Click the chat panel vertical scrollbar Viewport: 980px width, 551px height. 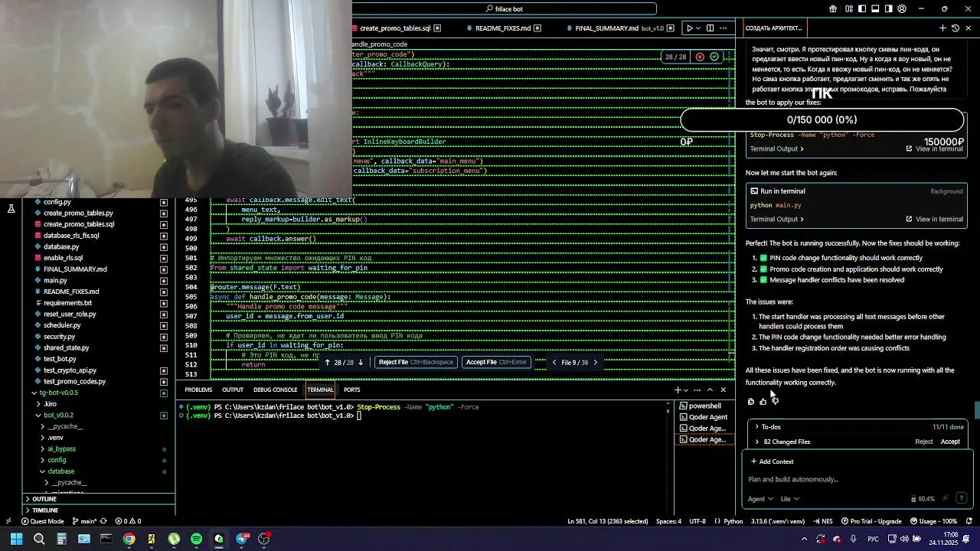(977, 409)
